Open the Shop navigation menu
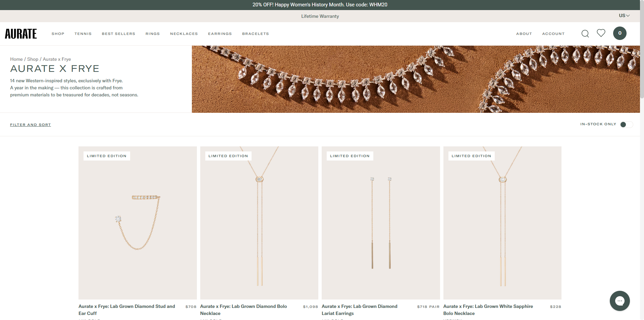644x320 pixels. (58, 34)
